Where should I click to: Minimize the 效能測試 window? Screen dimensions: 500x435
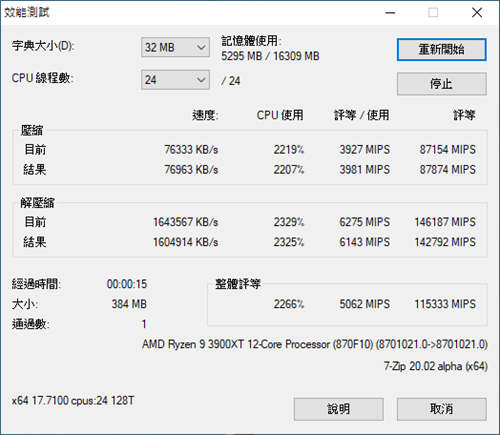coord(390,13)
